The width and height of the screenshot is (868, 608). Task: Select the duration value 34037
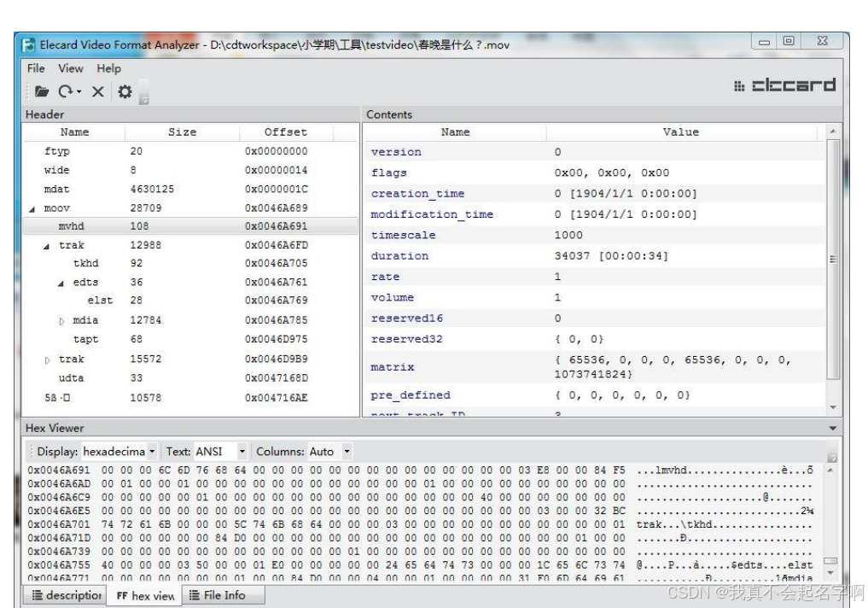point(611,256)
